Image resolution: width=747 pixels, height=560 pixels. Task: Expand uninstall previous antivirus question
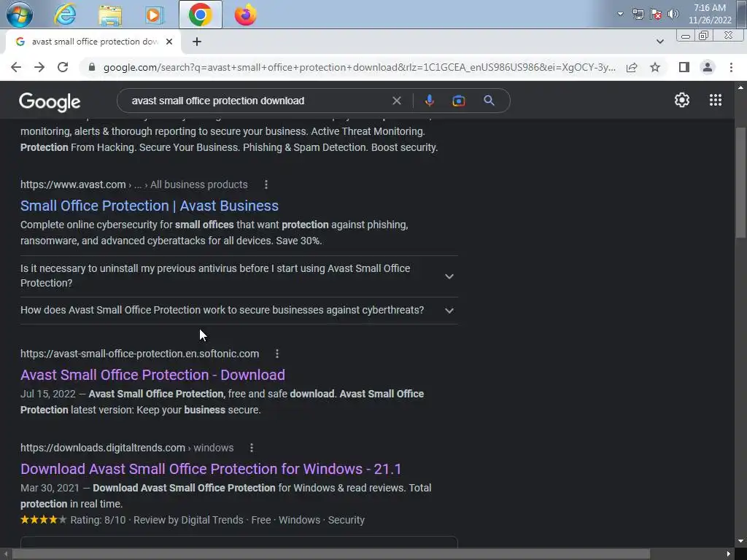[239, 276]
